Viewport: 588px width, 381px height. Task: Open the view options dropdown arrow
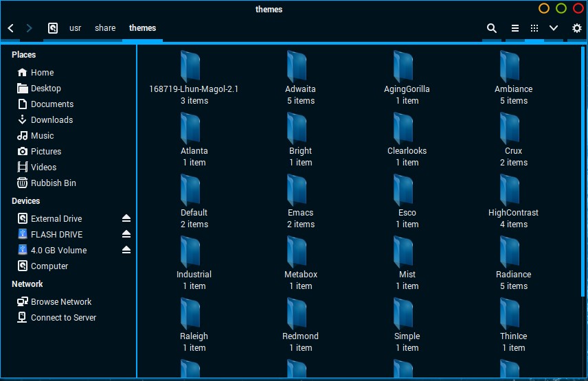554,28
